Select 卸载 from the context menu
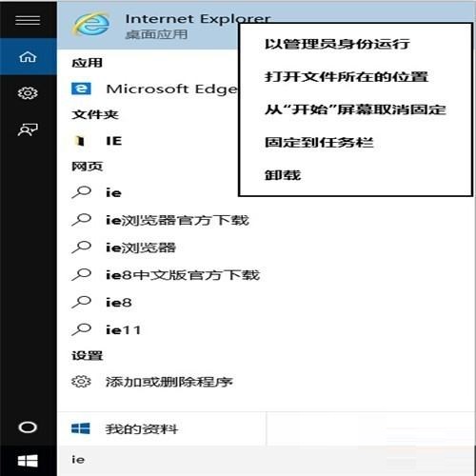This screenshot has height=476, width=476. click(x=283, y=175)
